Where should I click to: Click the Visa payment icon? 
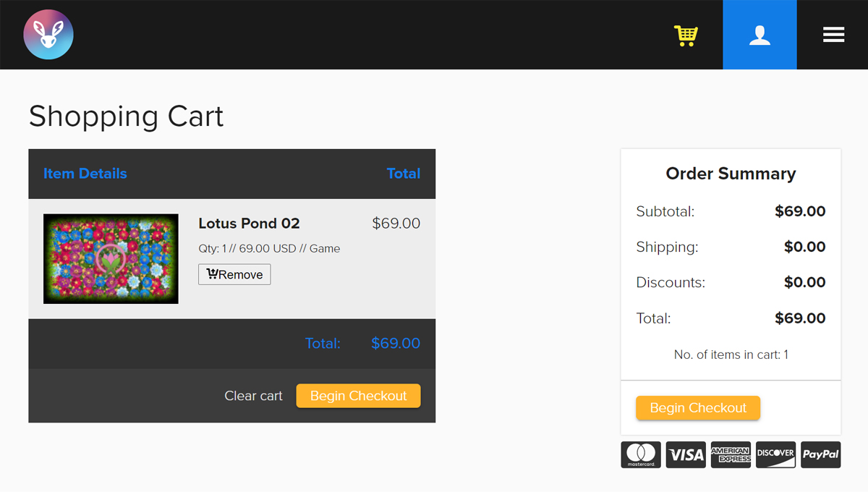(x=686, y=454)
